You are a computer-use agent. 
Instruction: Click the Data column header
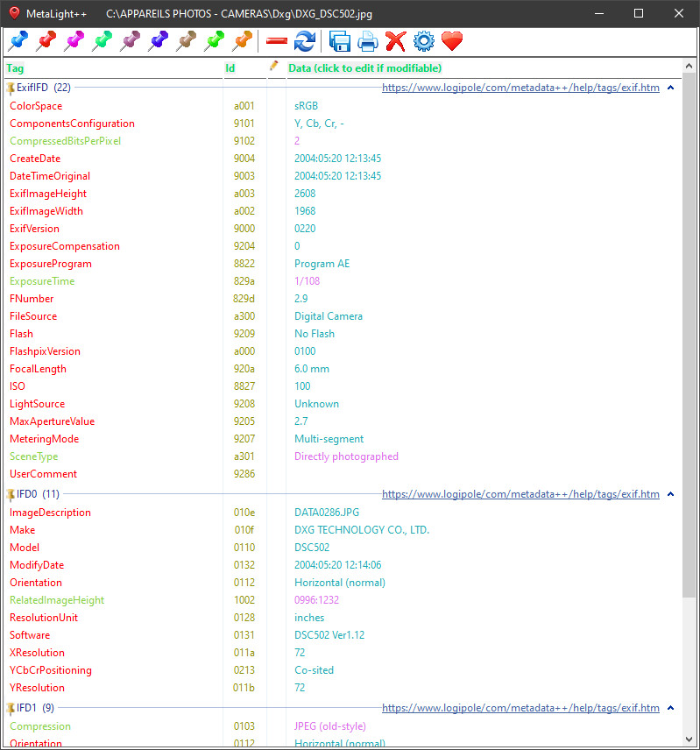click(364, 68)
